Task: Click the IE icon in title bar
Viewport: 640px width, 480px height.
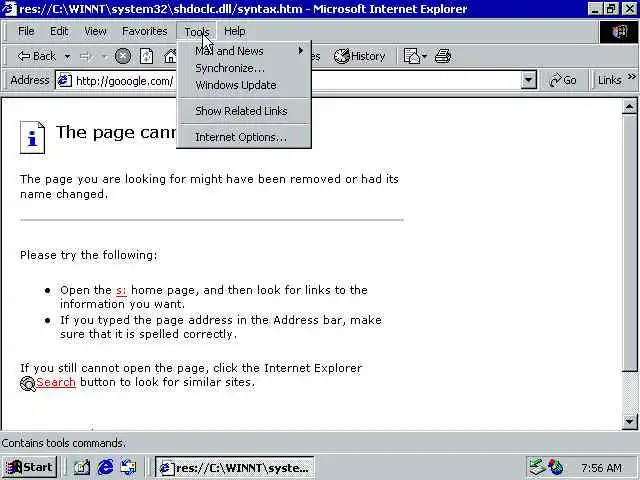Action: click(9, 9)
